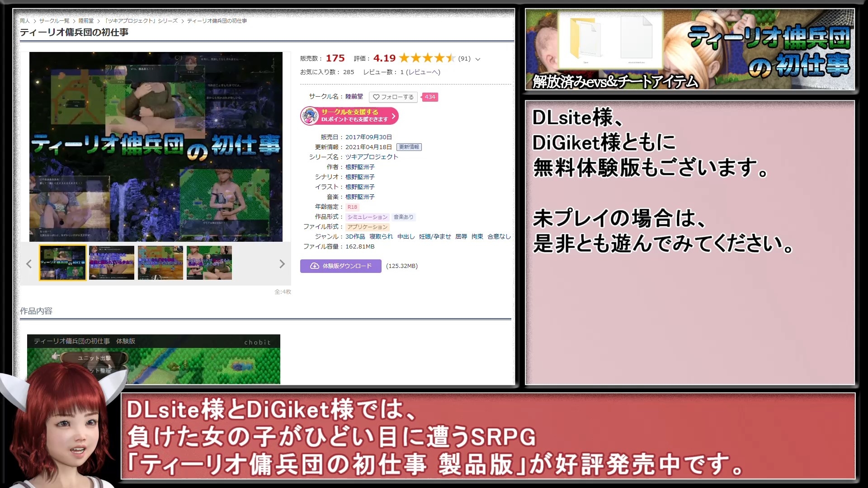
Task: Click the 434 follower count badge
Action: coord(429,97)
